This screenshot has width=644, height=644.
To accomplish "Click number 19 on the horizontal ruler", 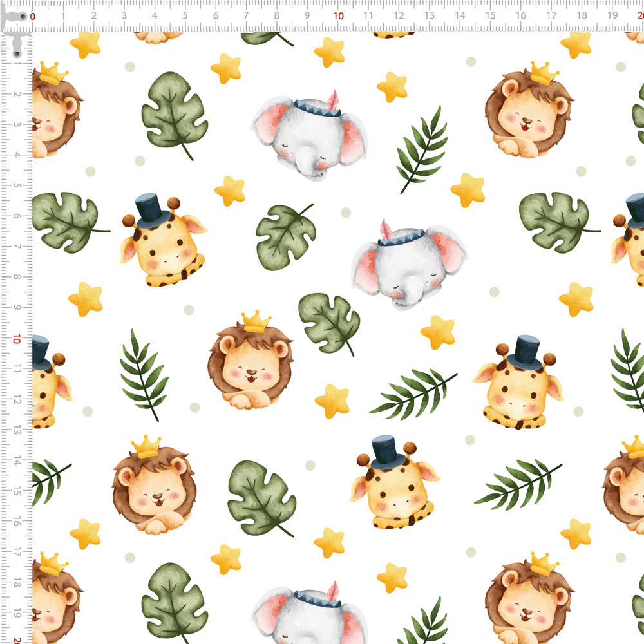I will pyautogui.click(x=612, y=15).
